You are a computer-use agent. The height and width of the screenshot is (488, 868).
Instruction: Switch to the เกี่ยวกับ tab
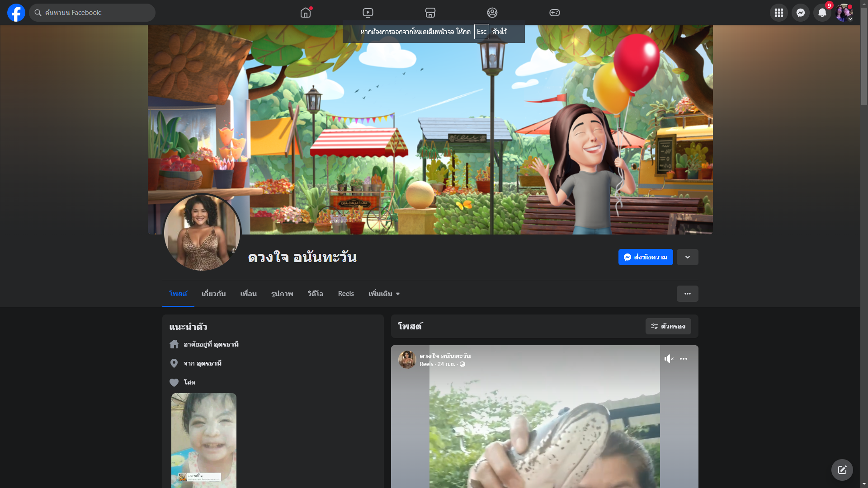click(213, 294)
